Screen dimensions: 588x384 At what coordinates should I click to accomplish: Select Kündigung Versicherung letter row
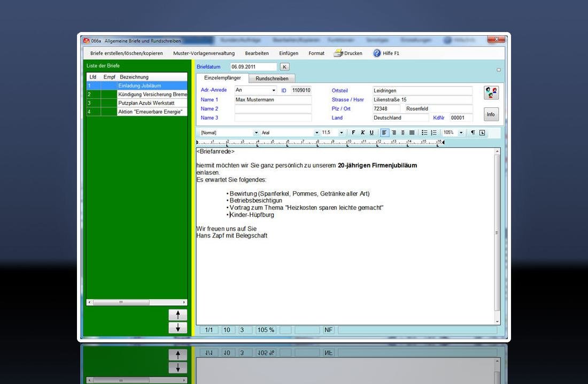[137, 95]
